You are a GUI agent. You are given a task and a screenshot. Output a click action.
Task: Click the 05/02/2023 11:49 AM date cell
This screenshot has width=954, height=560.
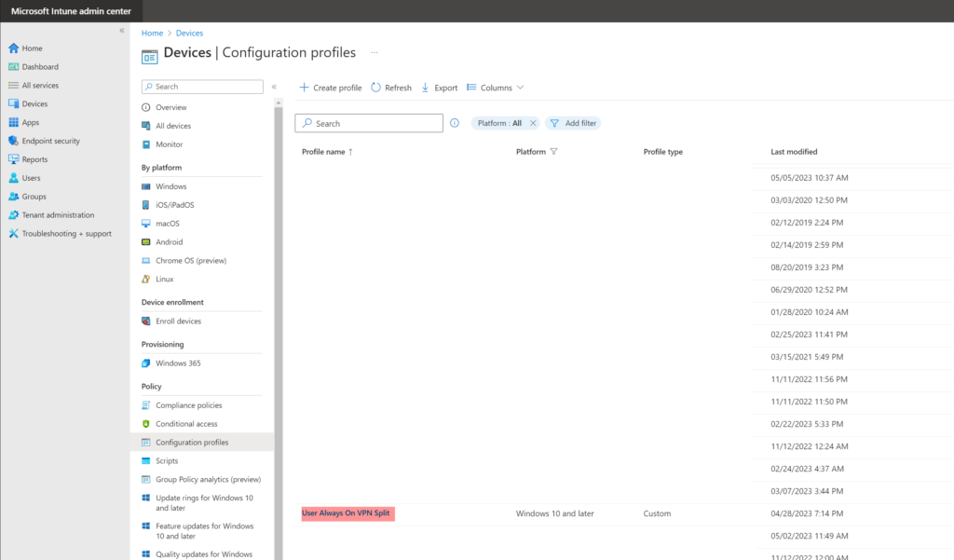click(810, 537)
